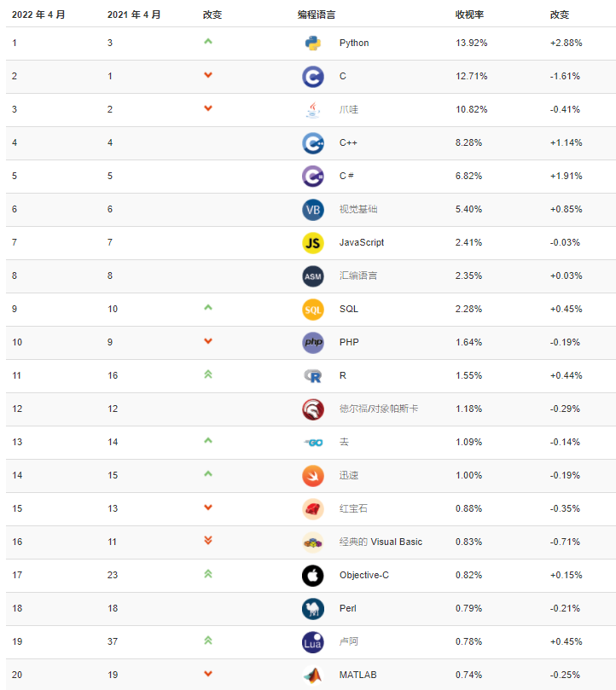
Task: Click the Python logo icon
Action: pos(313,43)
